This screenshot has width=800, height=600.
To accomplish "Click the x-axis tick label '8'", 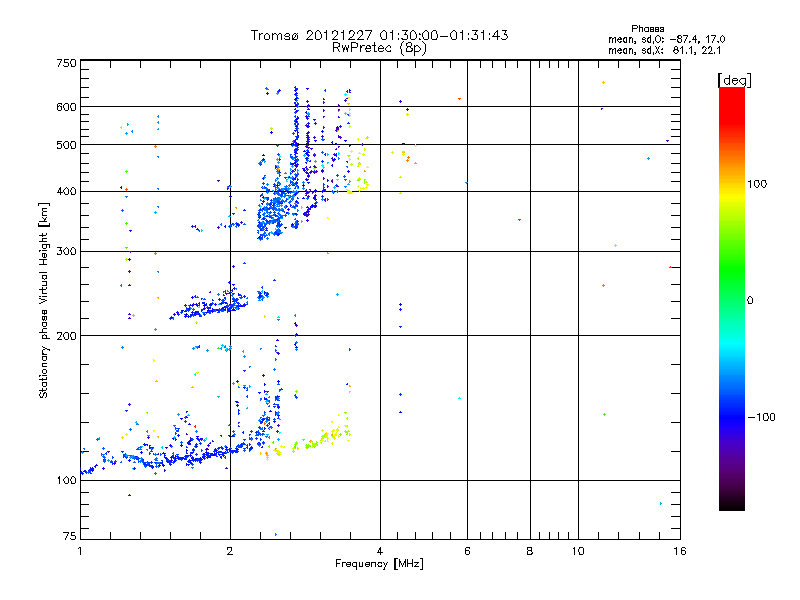I will tap(530, 551).
